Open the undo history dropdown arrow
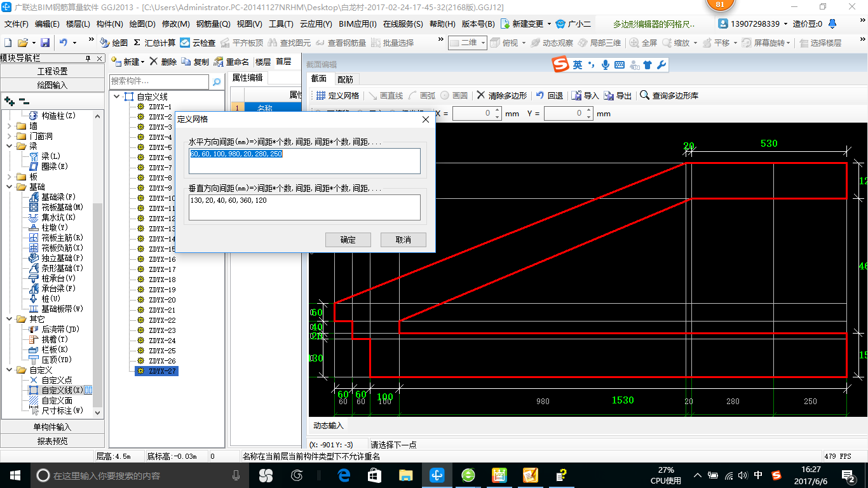This screenshot has height=488, width=868. point(74,43)
